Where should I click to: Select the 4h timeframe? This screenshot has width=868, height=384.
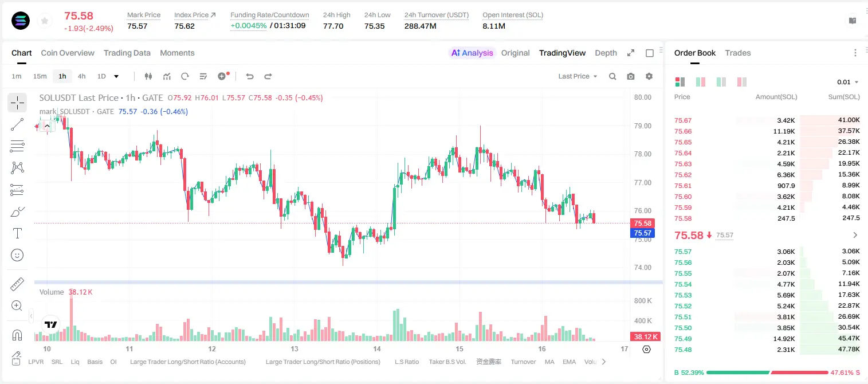tap(81, 76)
